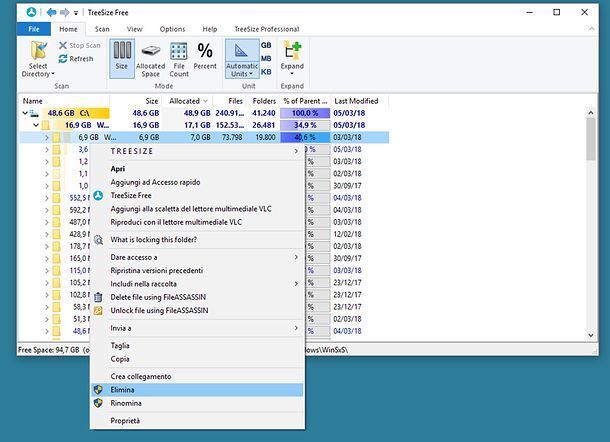Sort by the Last Modified column header

(x=359, y=101)
